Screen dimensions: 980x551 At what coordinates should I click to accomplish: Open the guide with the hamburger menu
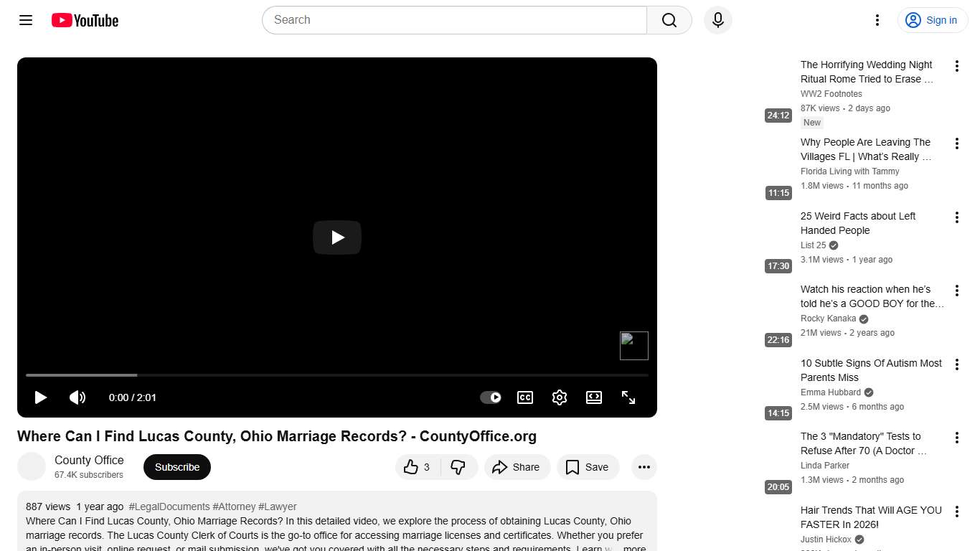(25, 20)
